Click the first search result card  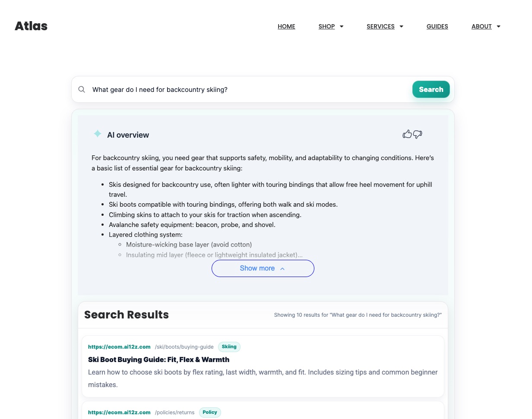tap(263, 366)
